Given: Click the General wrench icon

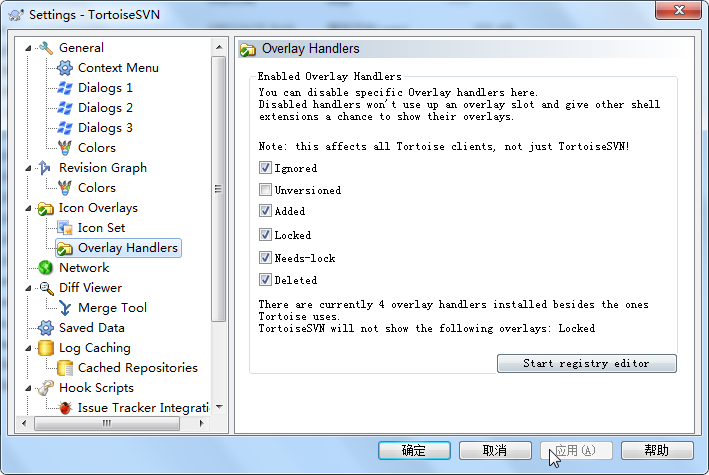Looking at the screenshot, I should 46,48.
